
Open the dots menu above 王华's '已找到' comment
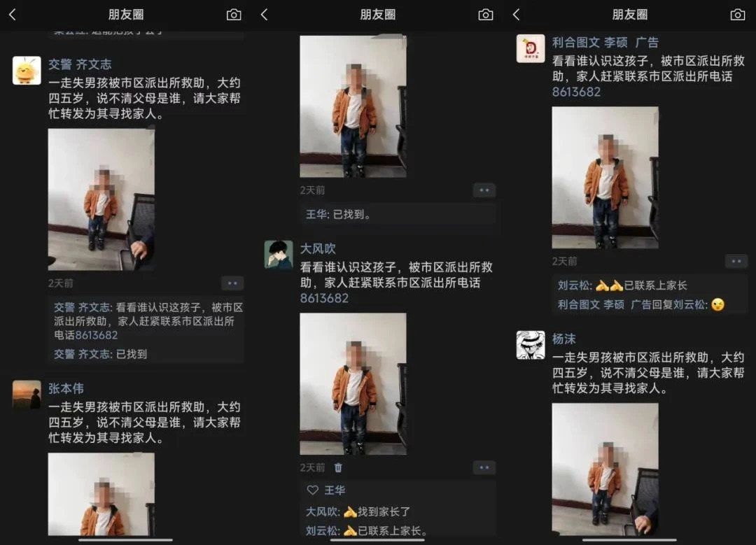pos(484,190)
